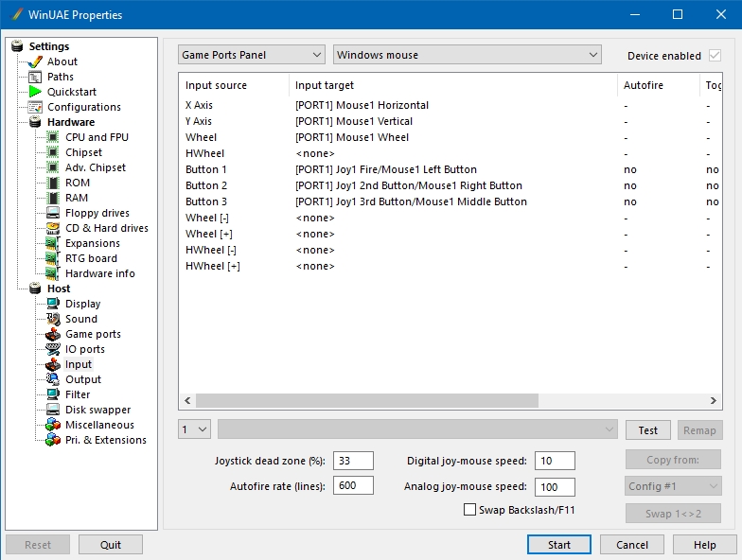Screen dimensions: 742x560
Task: Open the sub-event number 1 dropdown
Action: pyautogui.click(x=195, y=429)
